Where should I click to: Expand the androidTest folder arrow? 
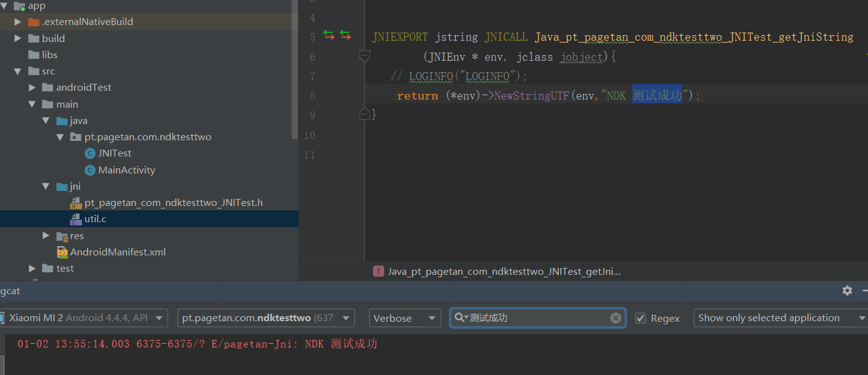pyautogui.click(x=32, y=88)
